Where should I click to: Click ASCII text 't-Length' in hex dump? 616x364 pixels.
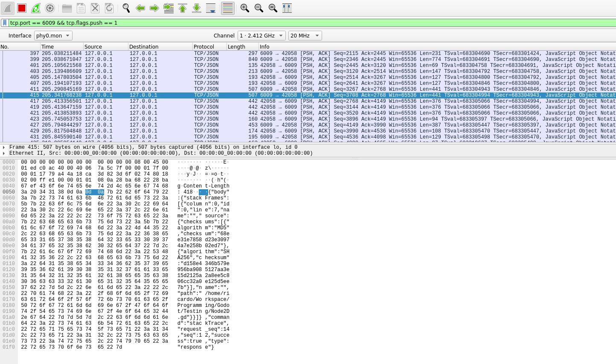(x=217, y=186)
